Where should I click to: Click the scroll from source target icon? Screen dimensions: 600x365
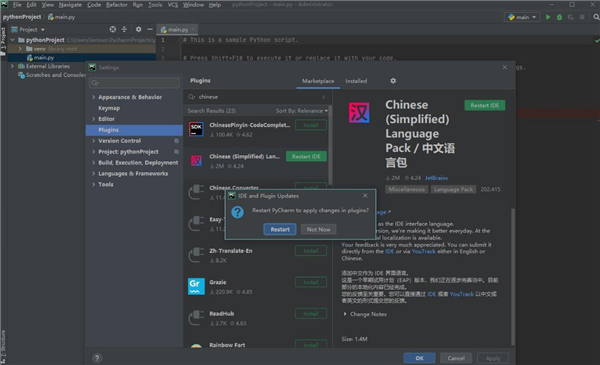(x=112, y=29)
